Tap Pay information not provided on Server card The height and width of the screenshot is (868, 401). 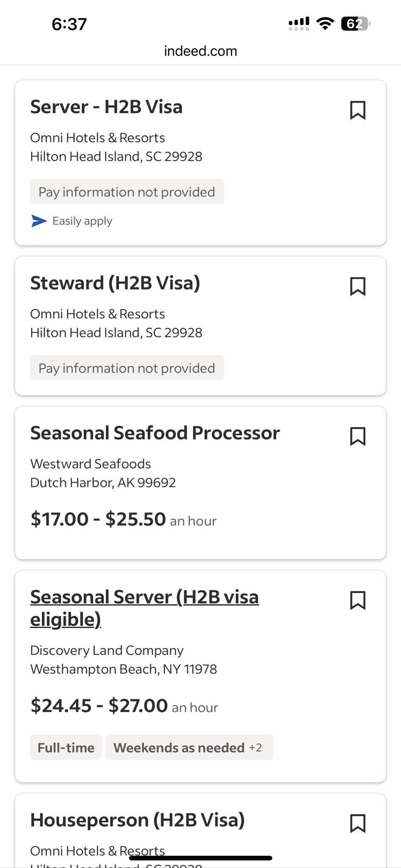click(127, 192)
